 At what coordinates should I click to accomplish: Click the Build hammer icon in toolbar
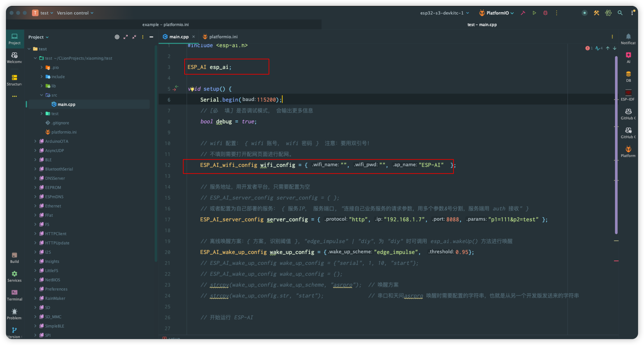point(523,13)
